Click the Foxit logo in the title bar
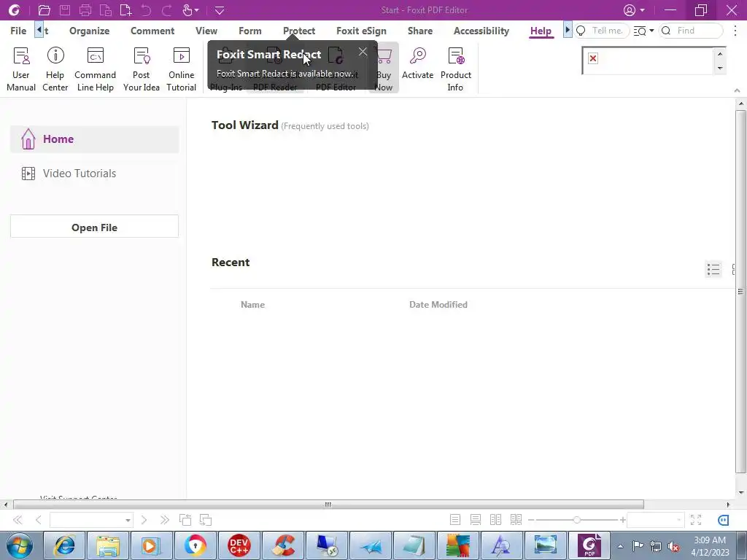The width and height of the screenshot is (747, 560). click(x=14, y=10)
